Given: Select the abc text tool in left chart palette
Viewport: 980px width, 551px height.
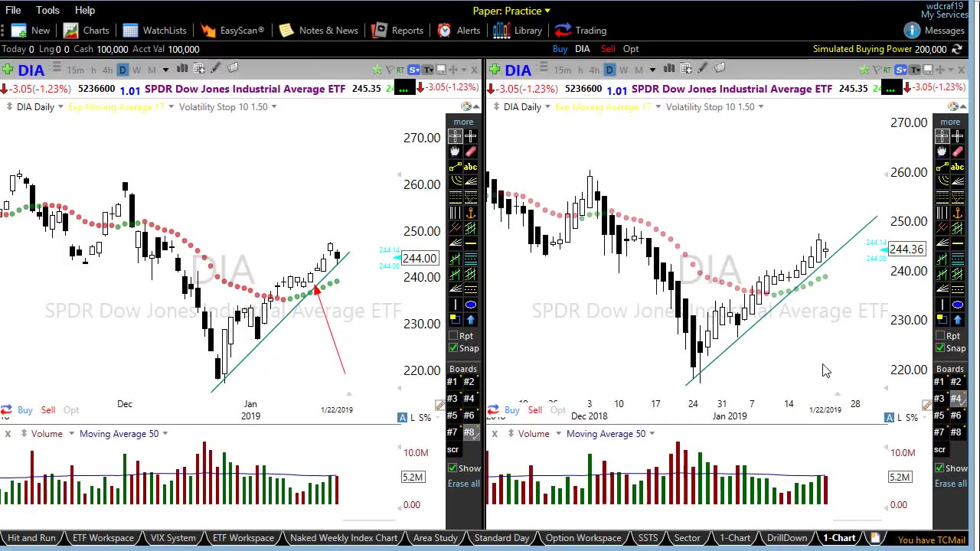Looking at the screenshot, I should [x=470, y=167].
